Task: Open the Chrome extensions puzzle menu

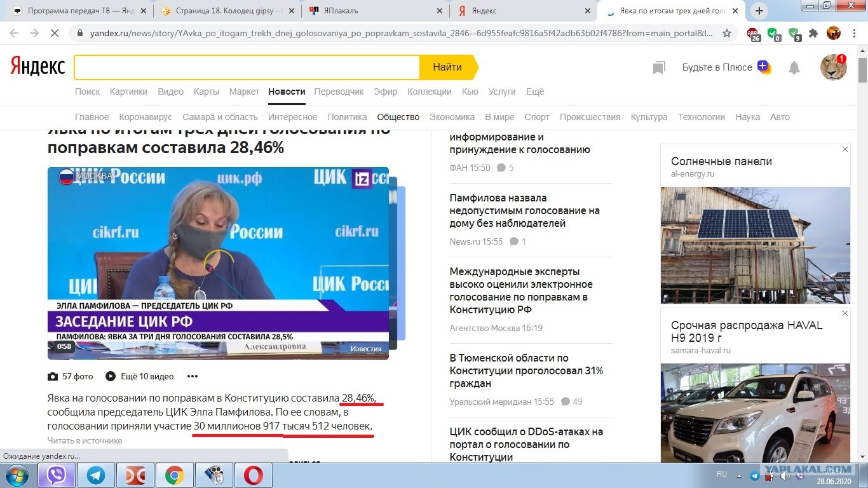Action: tap(813, 33)
